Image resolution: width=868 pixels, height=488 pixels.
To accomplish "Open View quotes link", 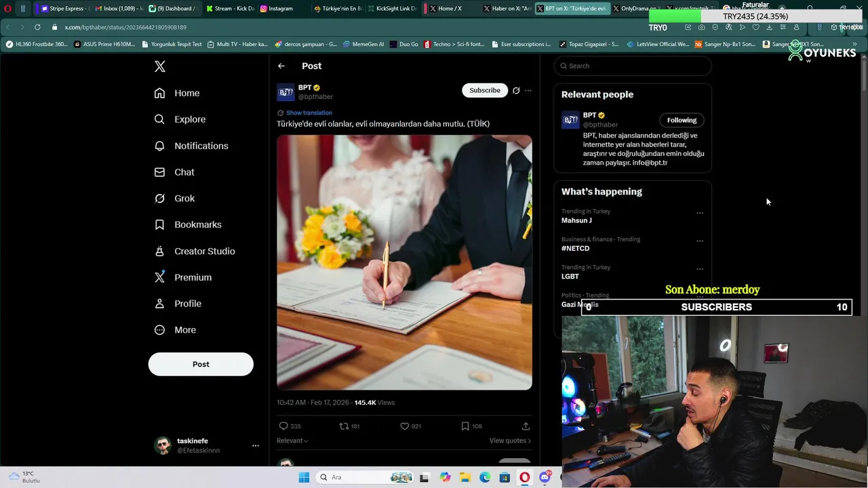I will [510, 441].
